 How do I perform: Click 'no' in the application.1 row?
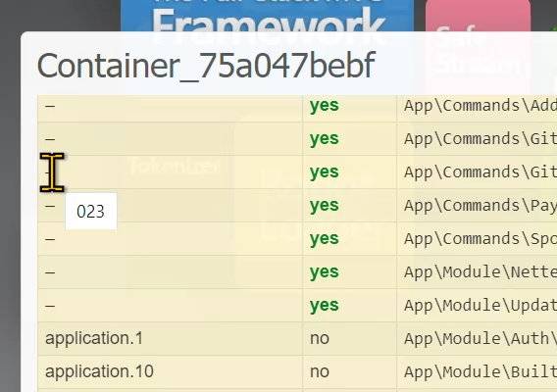click(x=320, y=338)
